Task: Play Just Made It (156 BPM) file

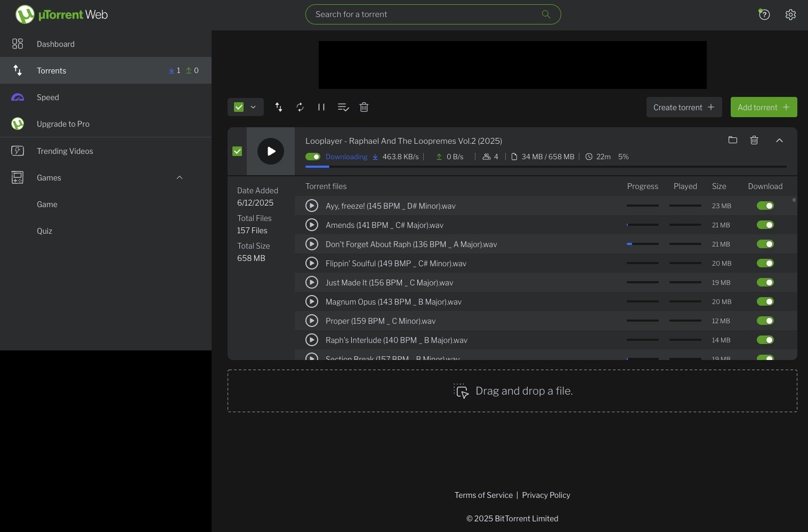Action: pyautogui.click(x=312, y=282)
